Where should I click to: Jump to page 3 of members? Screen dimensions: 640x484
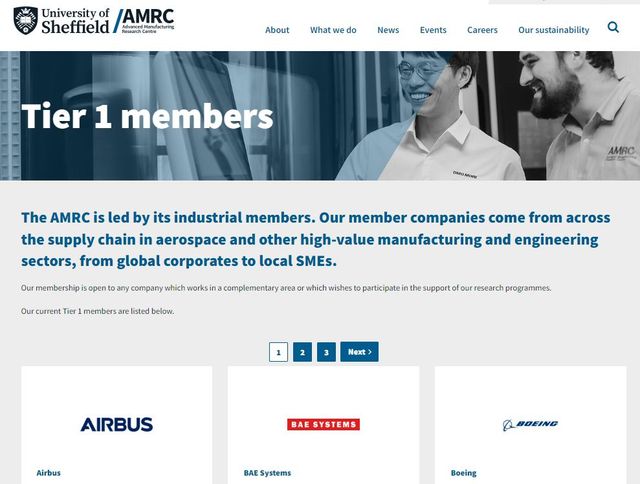326,352
